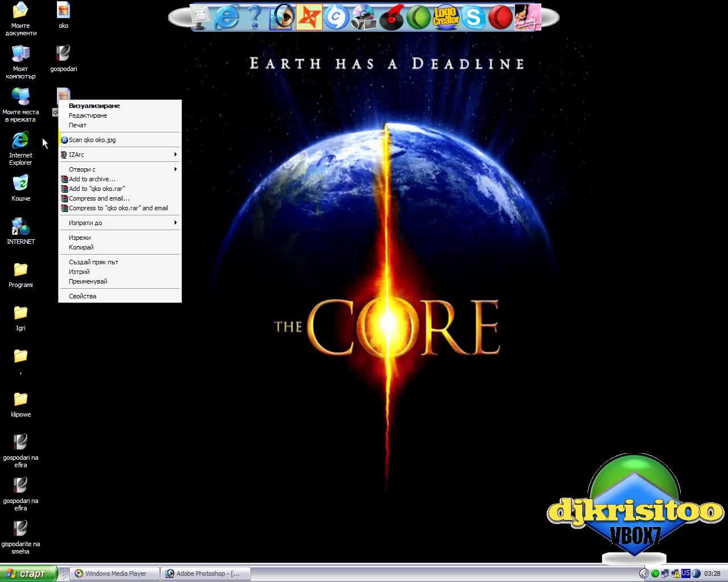Select Създай пряк път menu entry

tap(120, 262)
